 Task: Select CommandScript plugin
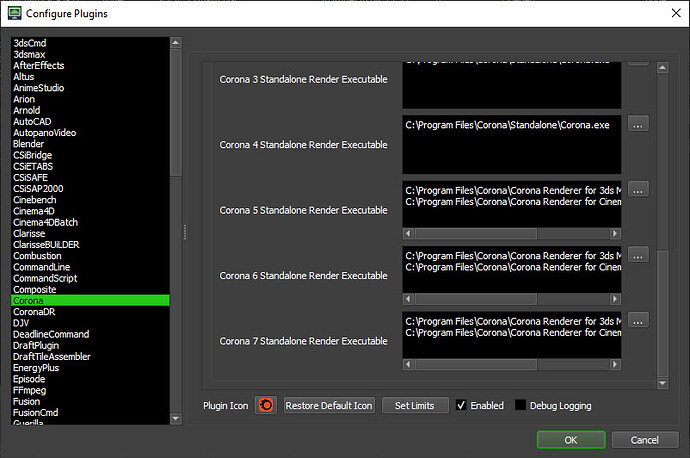(x=90, y=278)
